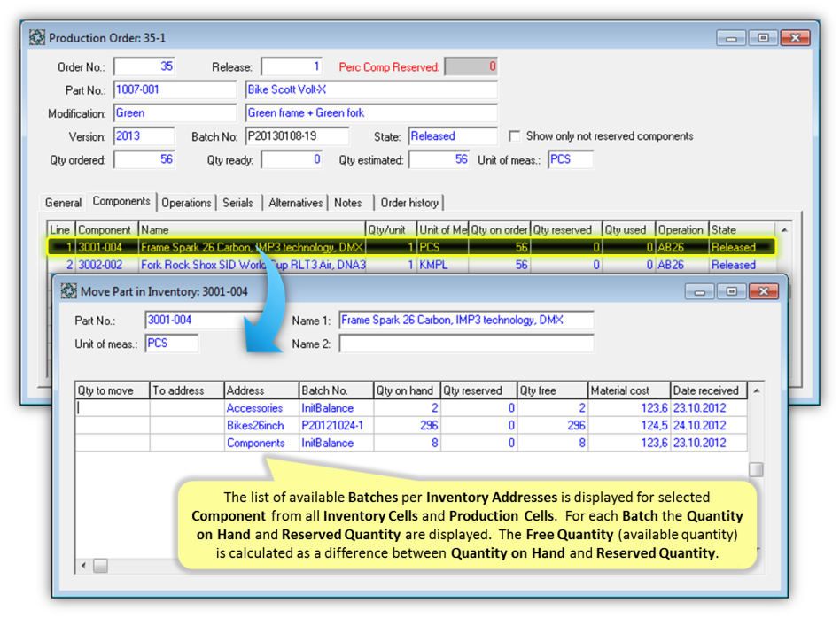This screenshot has height=618, width=840.
Task: Close the Move Part in Inventory window
Action: pyautogui.click(x=764, y=292)
